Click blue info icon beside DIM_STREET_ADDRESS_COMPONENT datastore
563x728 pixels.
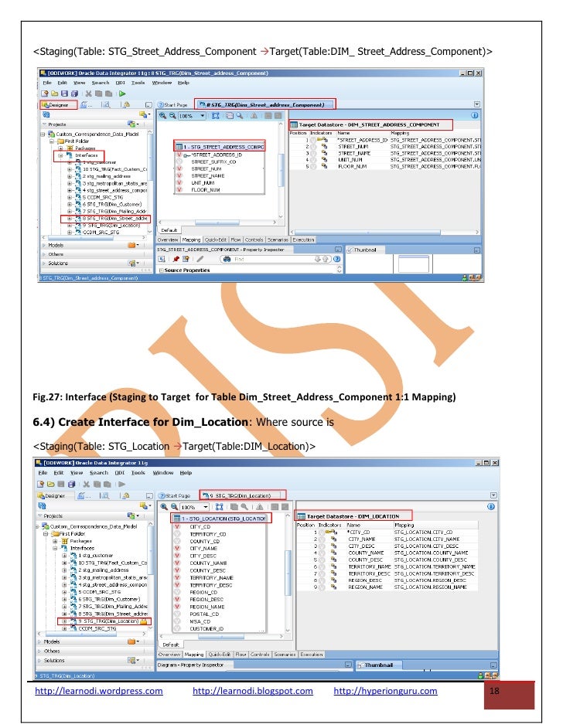click(475, 116)
